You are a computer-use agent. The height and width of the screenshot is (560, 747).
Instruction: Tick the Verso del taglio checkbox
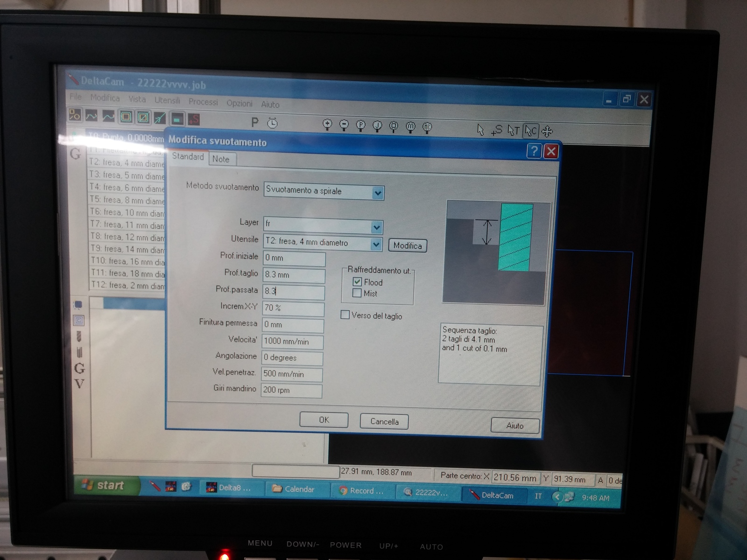[345, 315]
